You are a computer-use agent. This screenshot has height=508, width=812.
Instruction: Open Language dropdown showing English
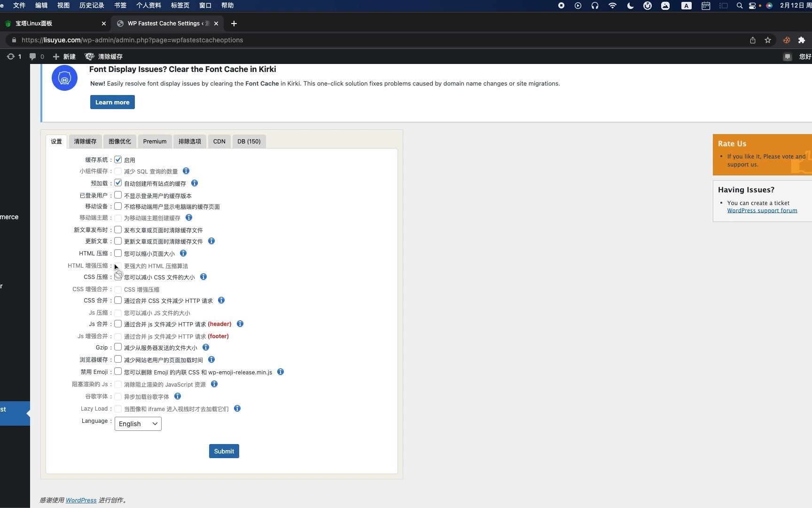pos(138,424)
